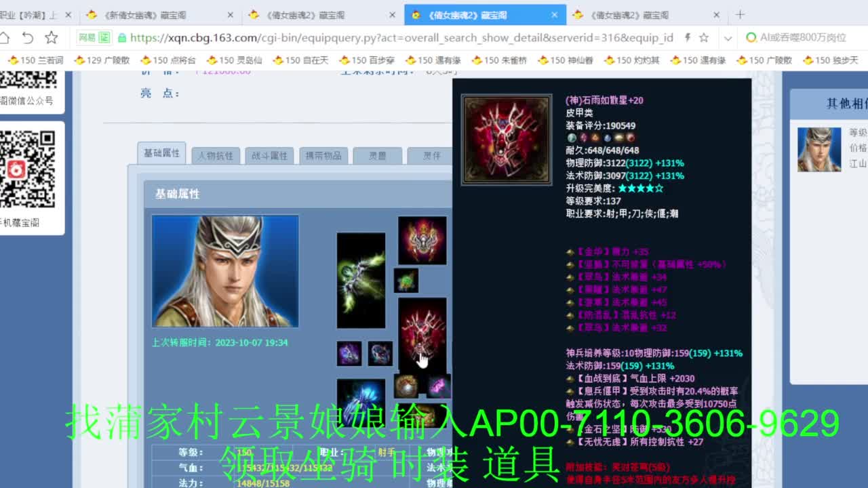
Task: Expand the address bar dropdown chevron
Action: [728, 38]
